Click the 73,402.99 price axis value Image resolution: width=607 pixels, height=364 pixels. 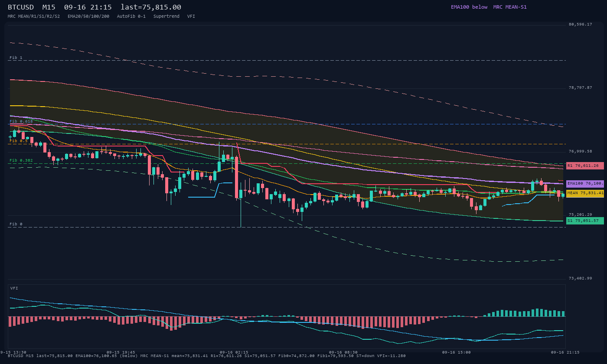coord(580,278)
